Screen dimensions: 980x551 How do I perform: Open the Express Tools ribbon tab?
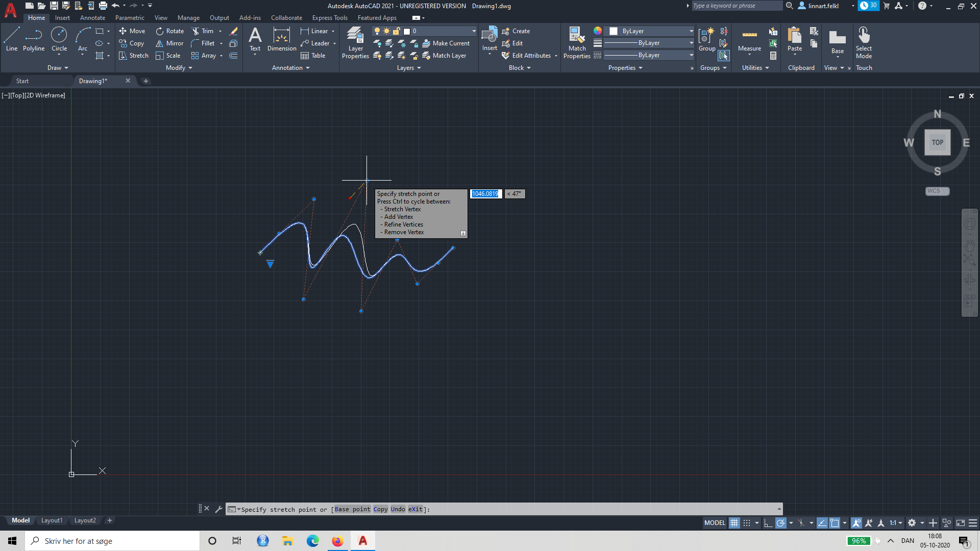[x=330, y=18]
